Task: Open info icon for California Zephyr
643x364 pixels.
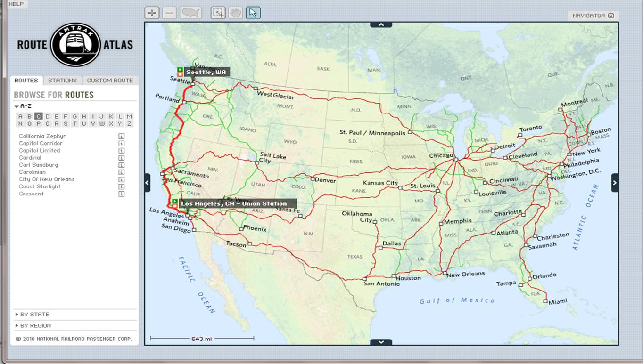Action: 121,136
